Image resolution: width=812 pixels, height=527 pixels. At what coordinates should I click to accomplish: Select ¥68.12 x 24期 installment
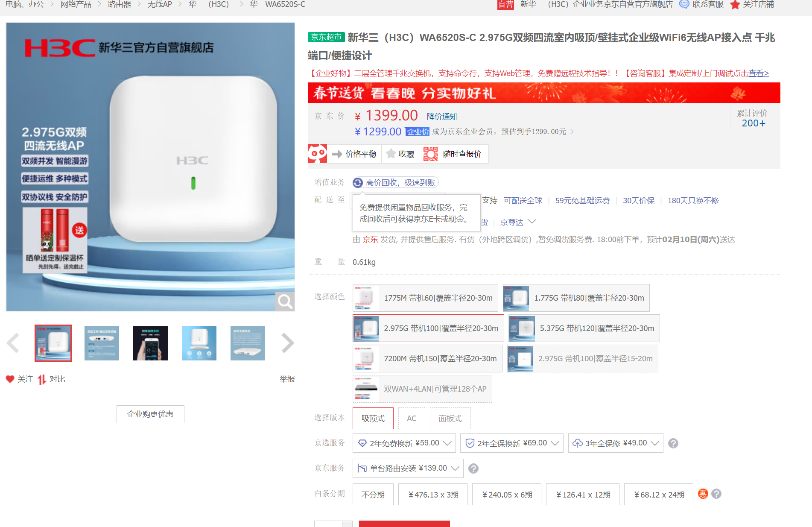tap(659, 495)
